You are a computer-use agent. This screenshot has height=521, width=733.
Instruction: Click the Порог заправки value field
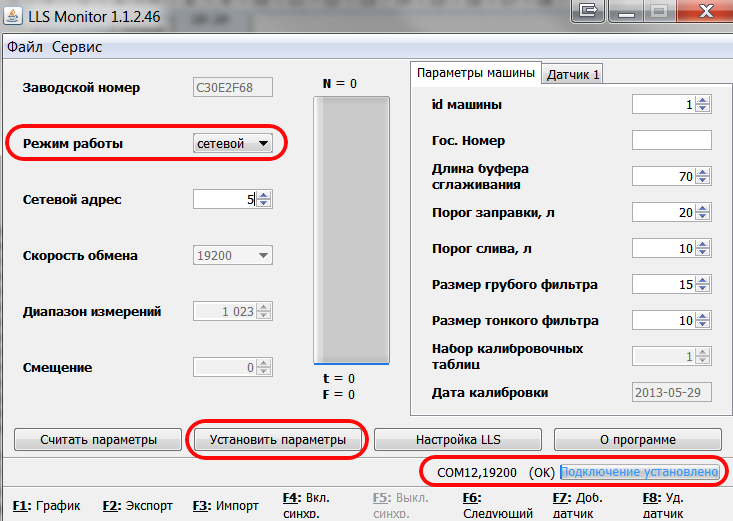[664, 212]
